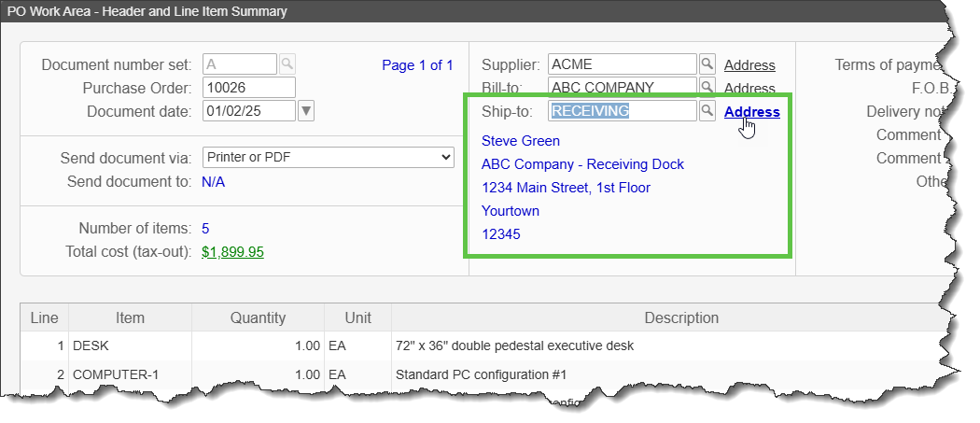Viewport: 980px width, 423px height.
Task: Click the Ship-to lookup magnifier icon
Action: click(707, 111)
